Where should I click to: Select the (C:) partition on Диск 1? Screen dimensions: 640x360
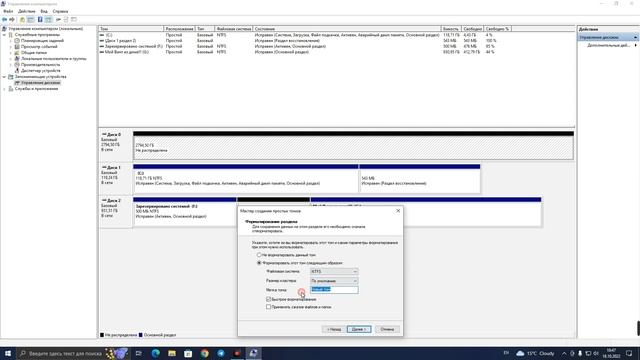coord(245,180)
